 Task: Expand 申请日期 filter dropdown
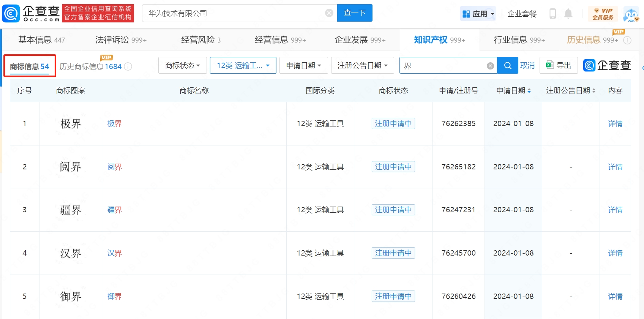(x=304, y=65)
